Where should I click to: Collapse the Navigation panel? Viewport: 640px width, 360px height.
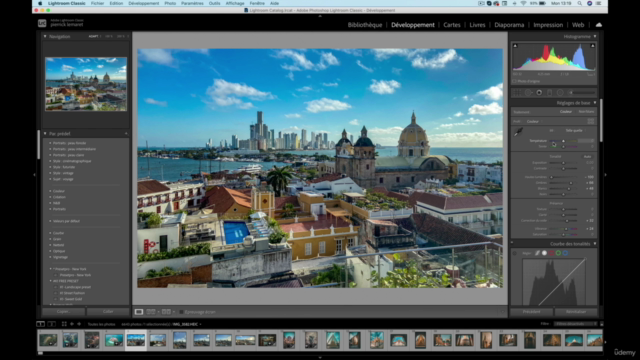pos(45,36)
